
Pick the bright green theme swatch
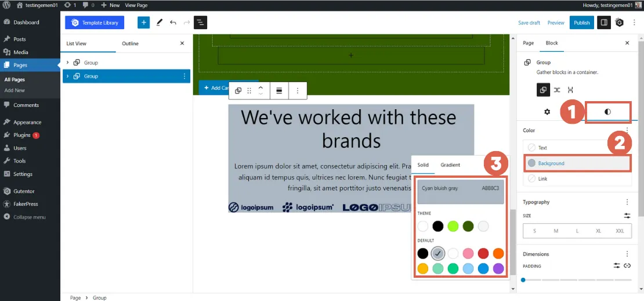pos(453,226)
